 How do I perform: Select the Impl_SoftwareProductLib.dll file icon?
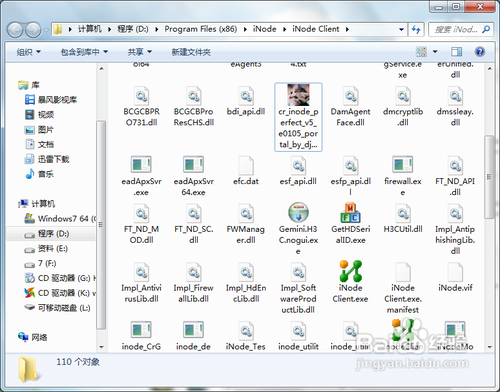tap(298, 272)
